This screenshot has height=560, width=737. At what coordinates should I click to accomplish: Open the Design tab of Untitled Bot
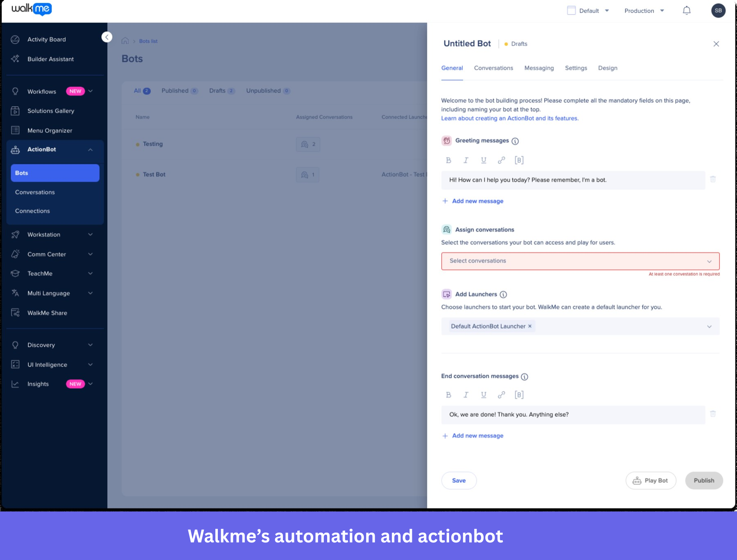[608, 68]
